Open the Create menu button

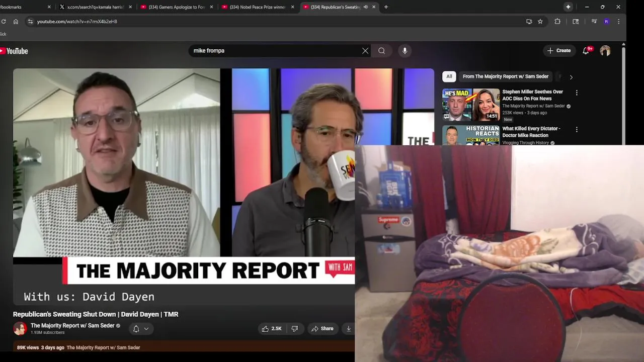click(559, 51)
